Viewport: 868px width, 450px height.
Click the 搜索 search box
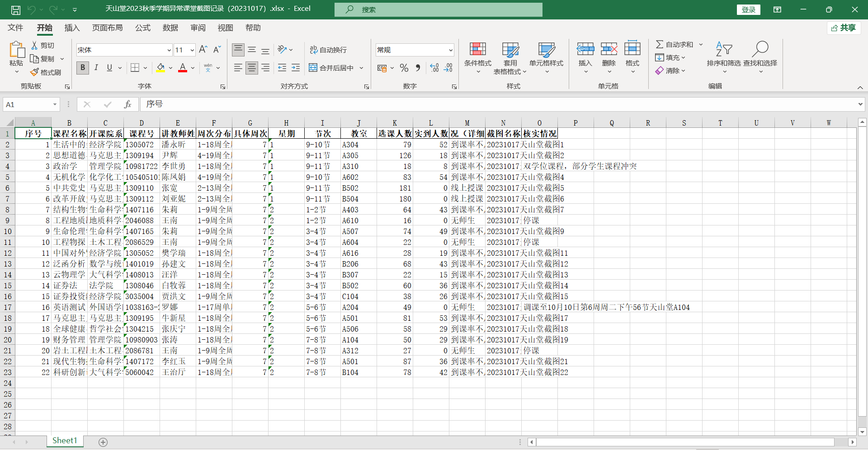click(439, 9)
